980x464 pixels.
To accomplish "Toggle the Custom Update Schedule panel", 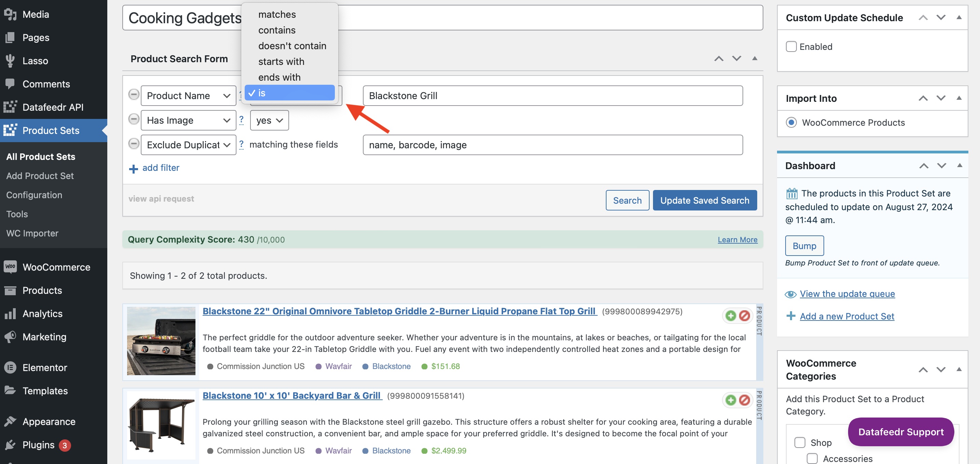I will click(959, 17).
